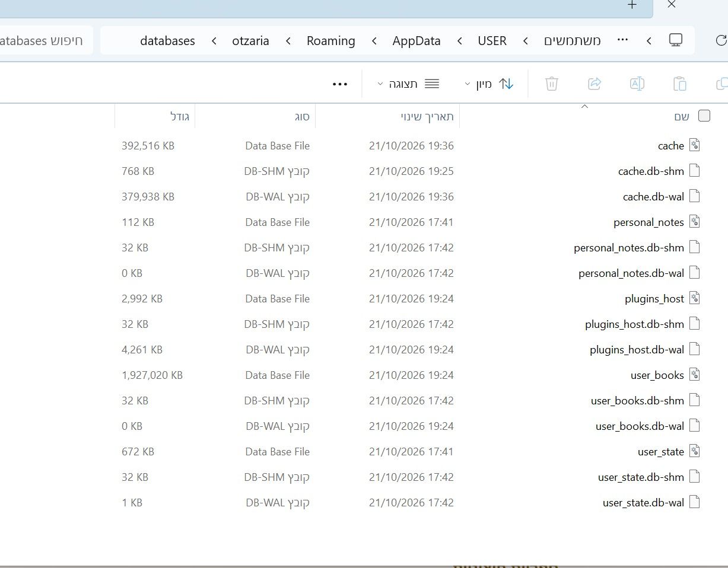The height and width of the screenshot is (568, 728).
Task: Click the user_state database file icon
Action: (695, 451)
